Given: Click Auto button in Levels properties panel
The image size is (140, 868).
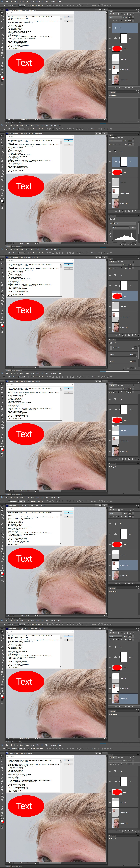Looking at the screenshot, I should coord(133,228).
